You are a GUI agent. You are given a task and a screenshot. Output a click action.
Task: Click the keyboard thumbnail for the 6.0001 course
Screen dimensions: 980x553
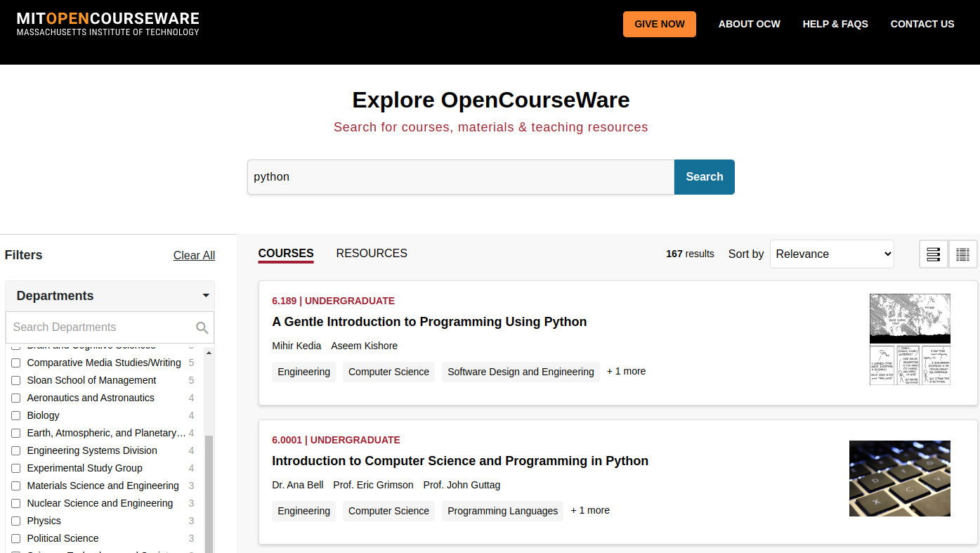coord(900,479)
